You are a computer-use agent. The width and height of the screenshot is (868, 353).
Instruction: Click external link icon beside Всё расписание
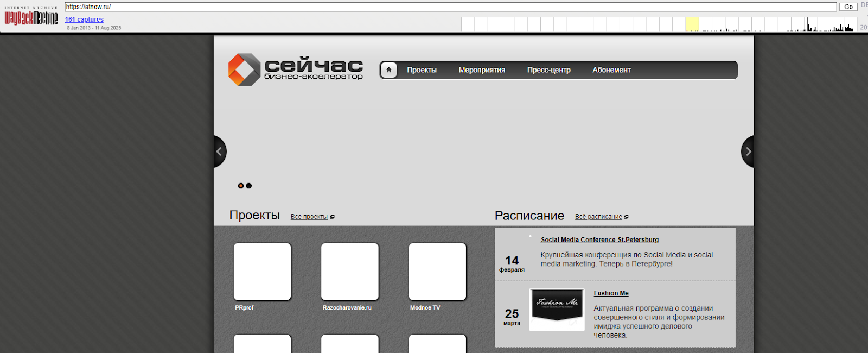tap(627, 217)
